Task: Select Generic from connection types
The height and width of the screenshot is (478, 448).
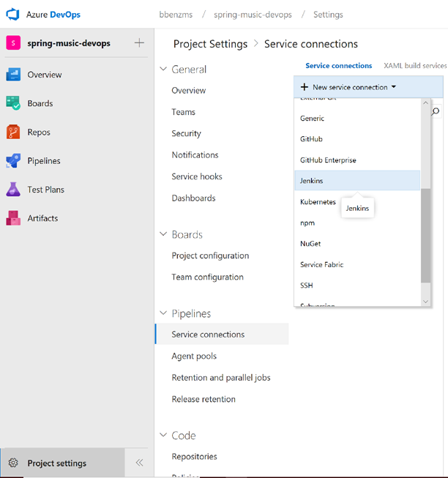Action: [357, 119]
